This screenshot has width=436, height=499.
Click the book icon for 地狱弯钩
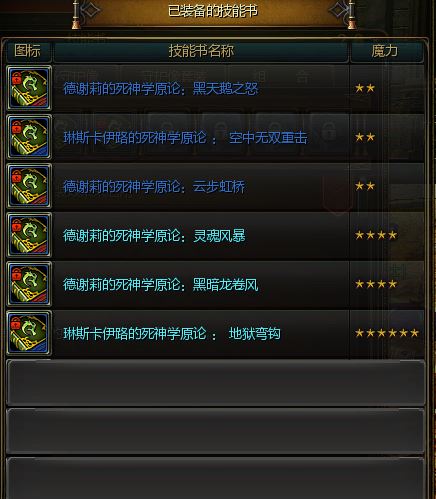click(x=29, y=333)
